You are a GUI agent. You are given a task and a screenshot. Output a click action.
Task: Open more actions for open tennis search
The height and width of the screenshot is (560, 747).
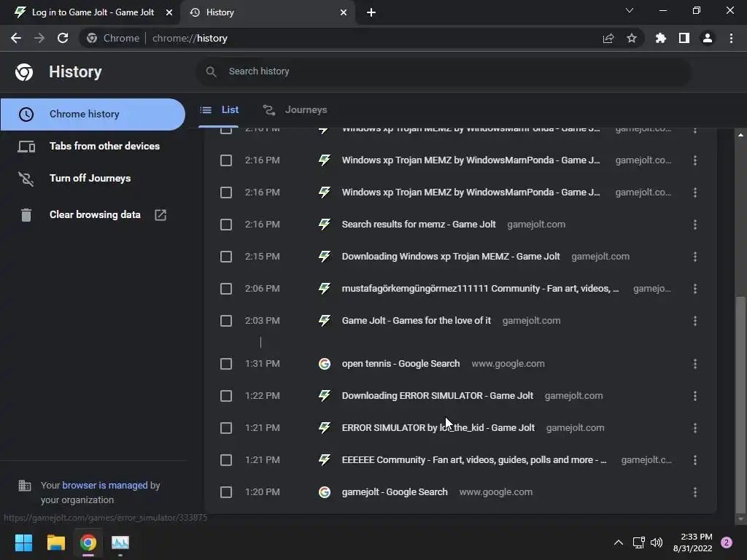click(695, 364)
